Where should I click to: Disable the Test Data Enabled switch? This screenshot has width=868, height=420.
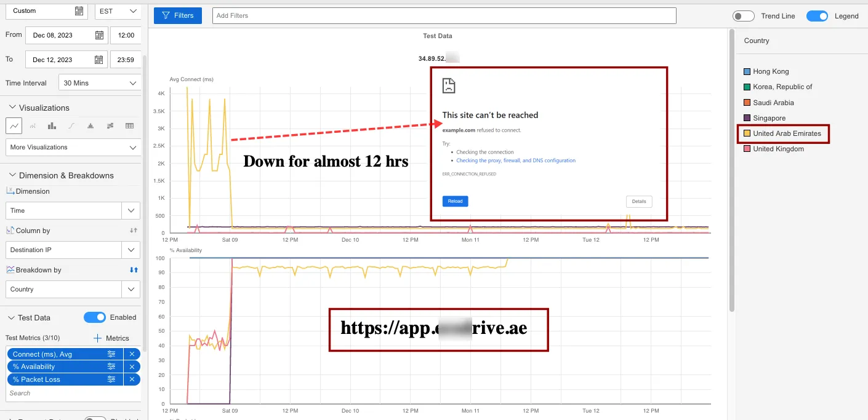click(x=95, y=317)
